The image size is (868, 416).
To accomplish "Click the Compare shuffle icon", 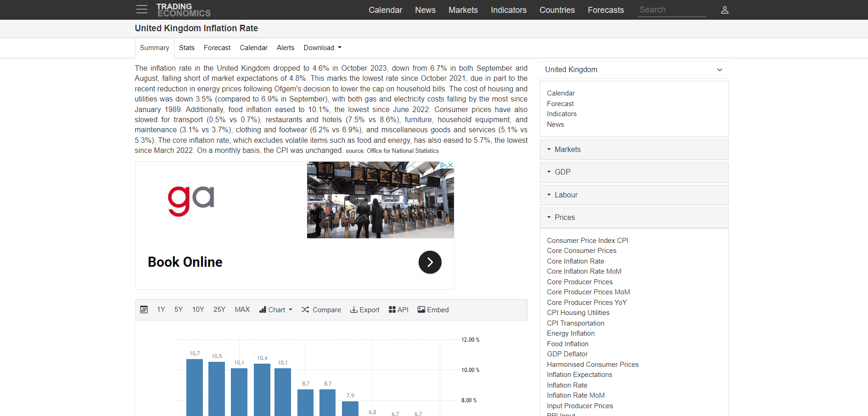I will coord(305,310).
